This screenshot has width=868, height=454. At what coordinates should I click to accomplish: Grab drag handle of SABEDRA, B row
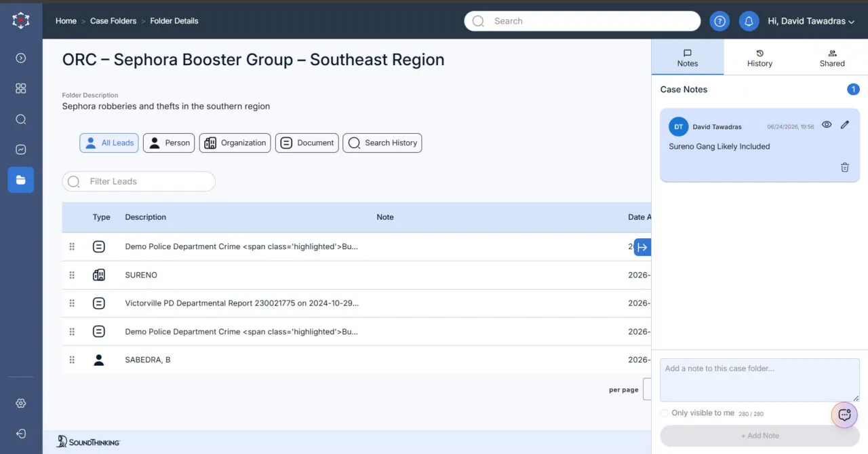tap(72, 360)
